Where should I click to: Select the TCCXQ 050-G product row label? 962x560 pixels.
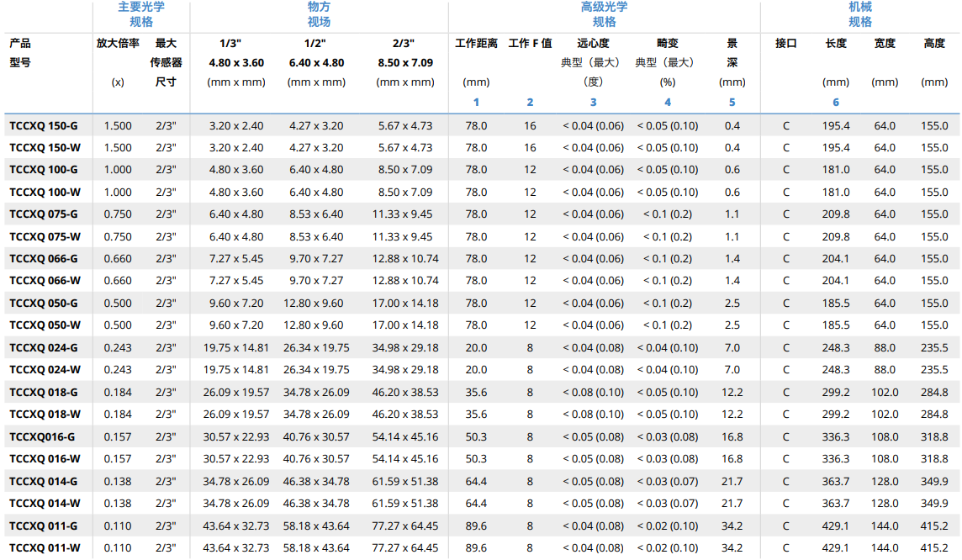[x=44, y=304]
